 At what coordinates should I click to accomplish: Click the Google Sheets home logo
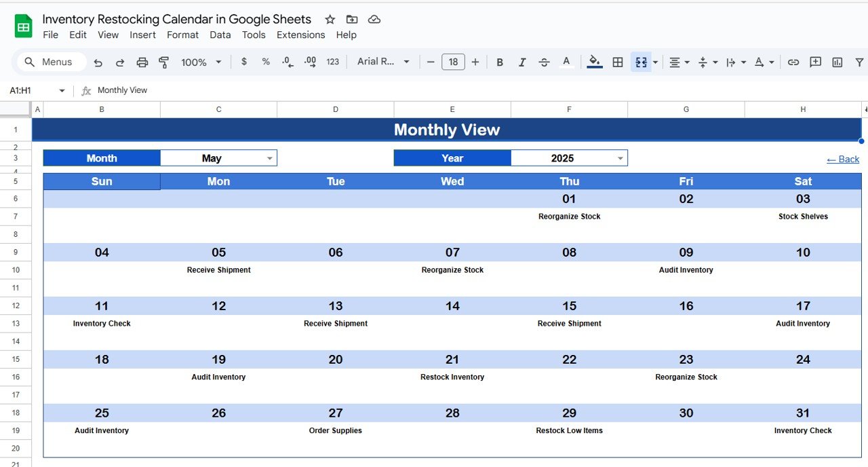pyautogui.click(x=24, y=27)
